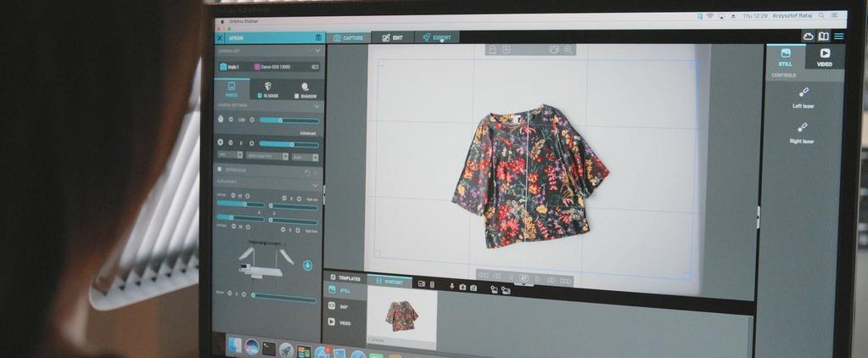
Task: Open the manual book icon
Action: [x=824, y=36]
